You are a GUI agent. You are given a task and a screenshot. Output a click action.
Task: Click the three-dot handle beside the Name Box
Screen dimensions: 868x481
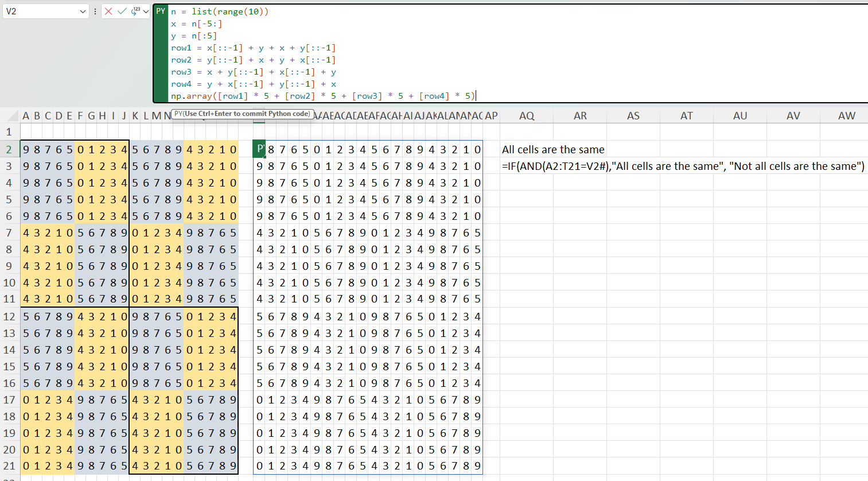[x=95, y=11]
